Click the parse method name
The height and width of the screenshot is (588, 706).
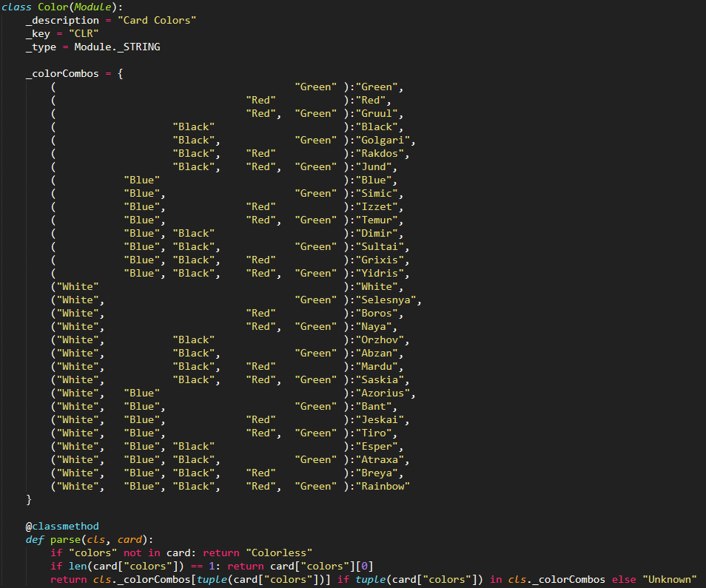65,540
